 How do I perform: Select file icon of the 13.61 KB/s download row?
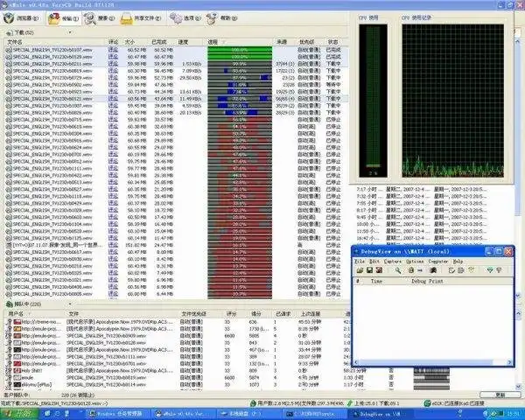pos(9,92)
